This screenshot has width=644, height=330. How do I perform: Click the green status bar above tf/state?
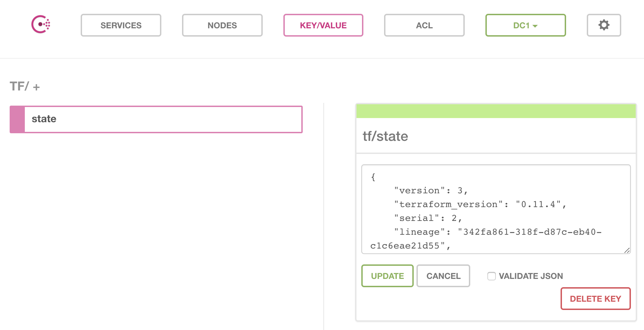point(496,111)
